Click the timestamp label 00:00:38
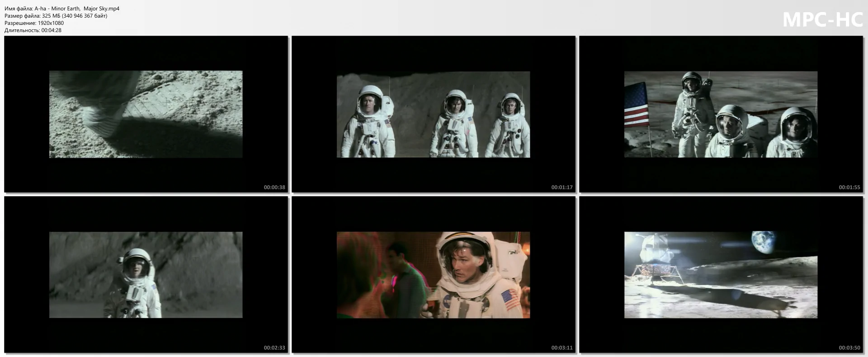 [274, 187]
